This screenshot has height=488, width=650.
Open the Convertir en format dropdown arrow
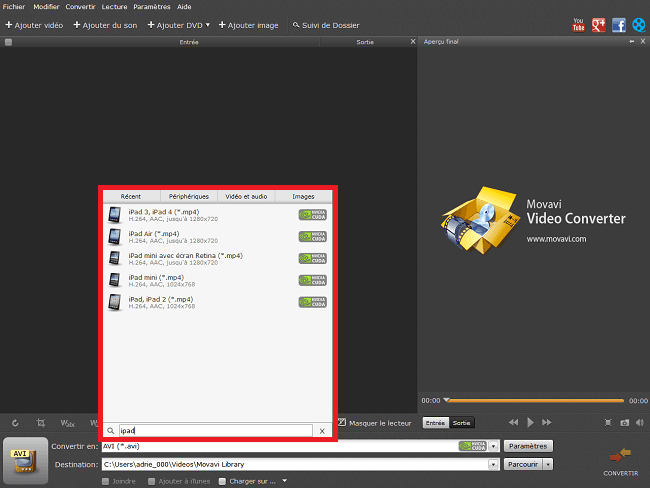493,447
